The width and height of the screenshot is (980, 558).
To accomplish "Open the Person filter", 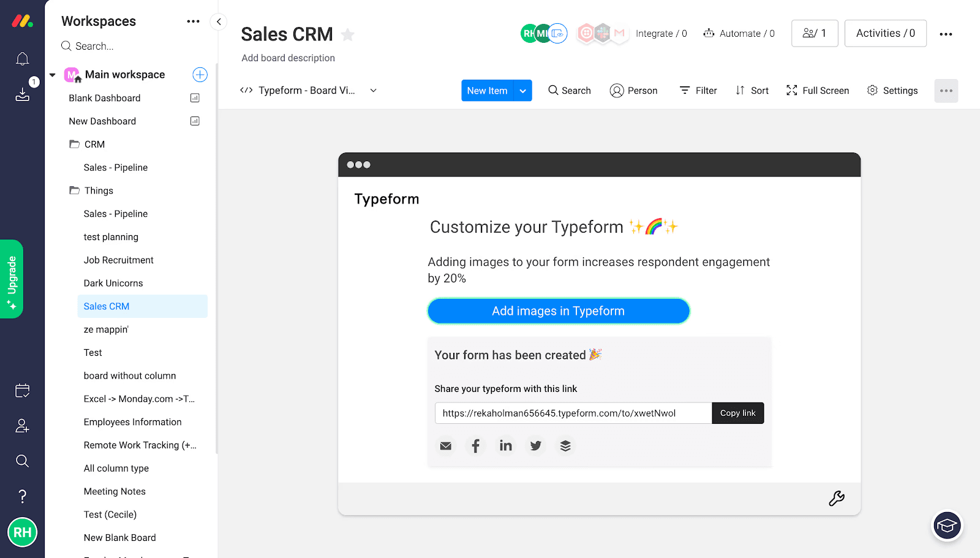I will coord(633,91).
